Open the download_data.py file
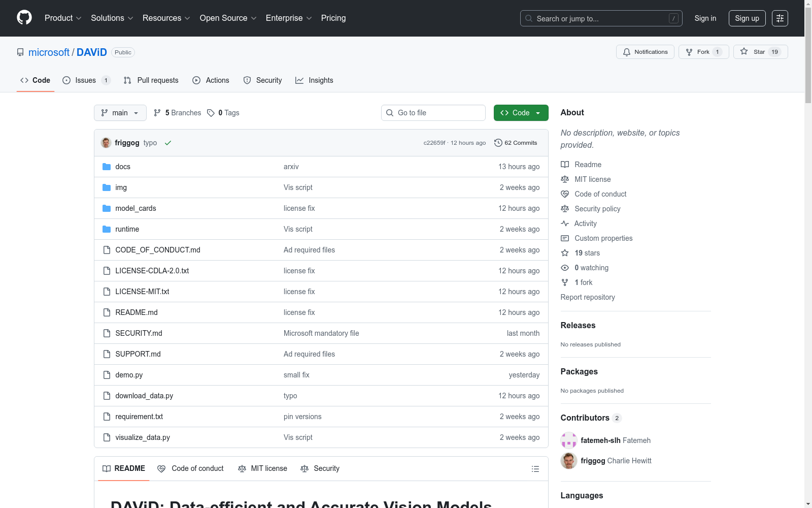This screenshot has width=812, height=508. point(144,396)
